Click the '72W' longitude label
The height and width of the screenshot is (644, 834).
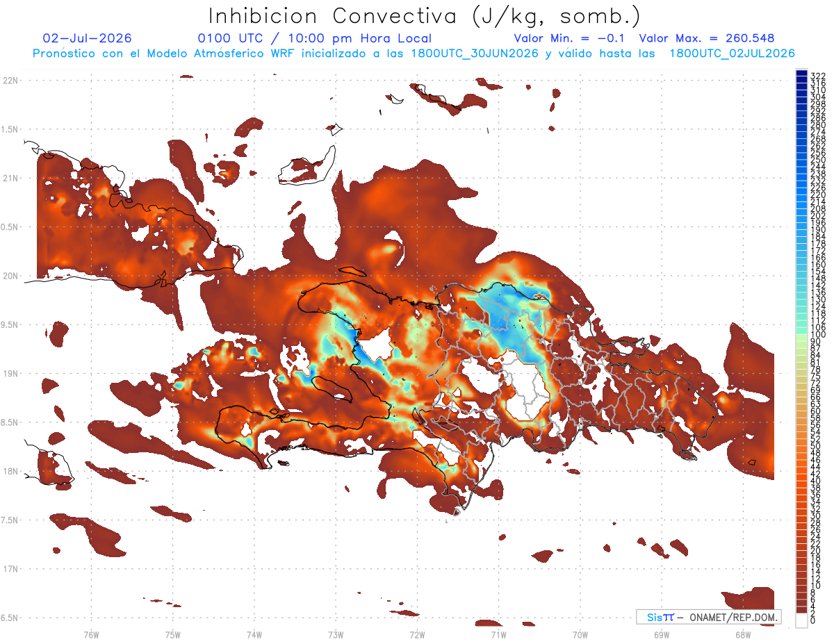coord(417,634)
